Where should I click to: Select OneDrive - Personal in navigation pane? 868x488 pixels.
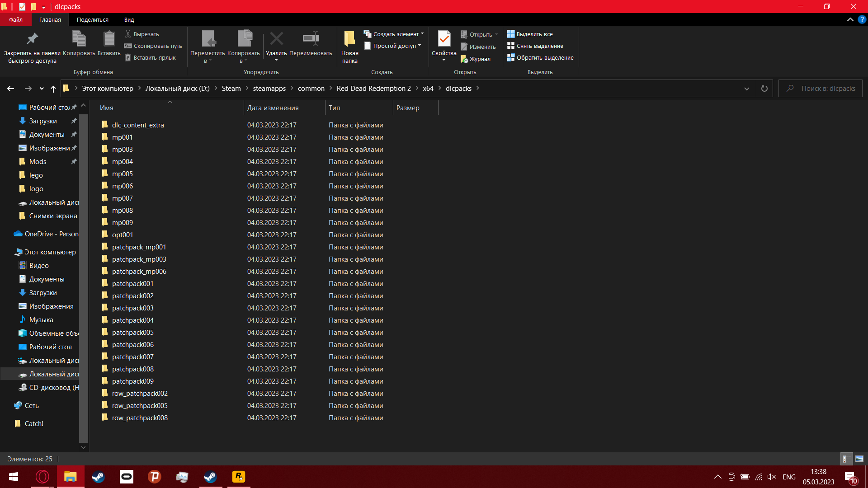pyautogui.click(x=51, y=234)
